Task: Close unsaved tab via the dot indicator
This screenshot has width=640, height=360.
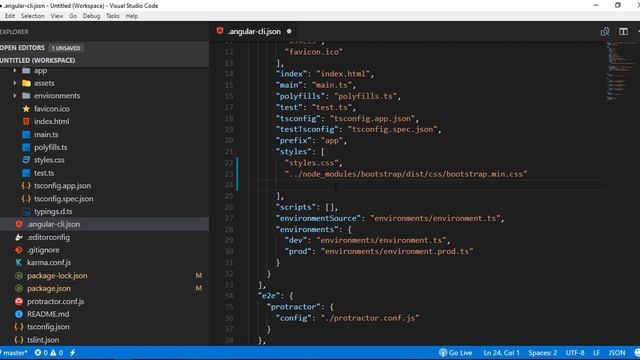Action: tap(289, 31)
